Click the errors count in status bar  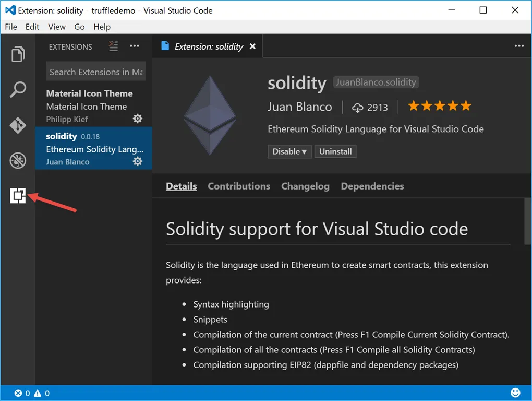click(22, 393)
